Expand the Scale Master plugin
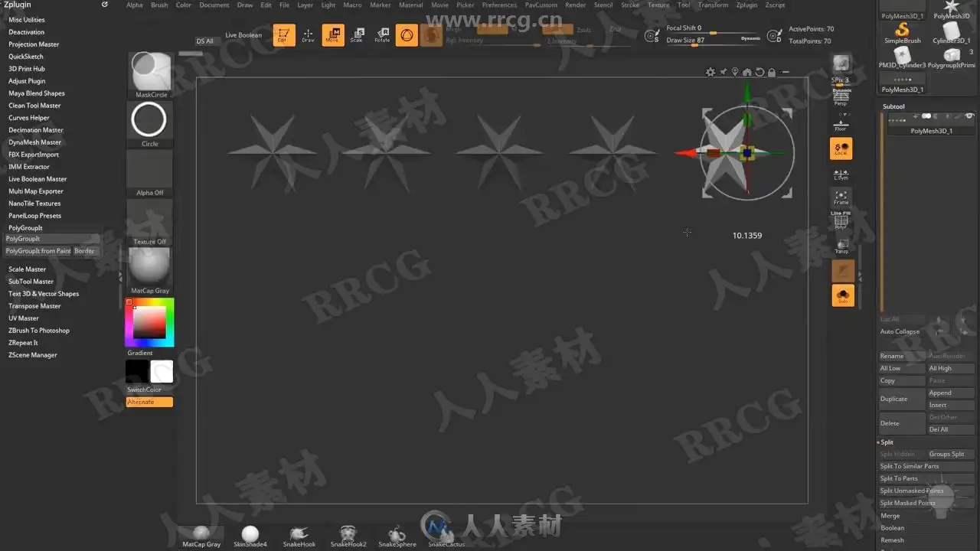Viewport: 980px width, 551px height. (27, 269)
